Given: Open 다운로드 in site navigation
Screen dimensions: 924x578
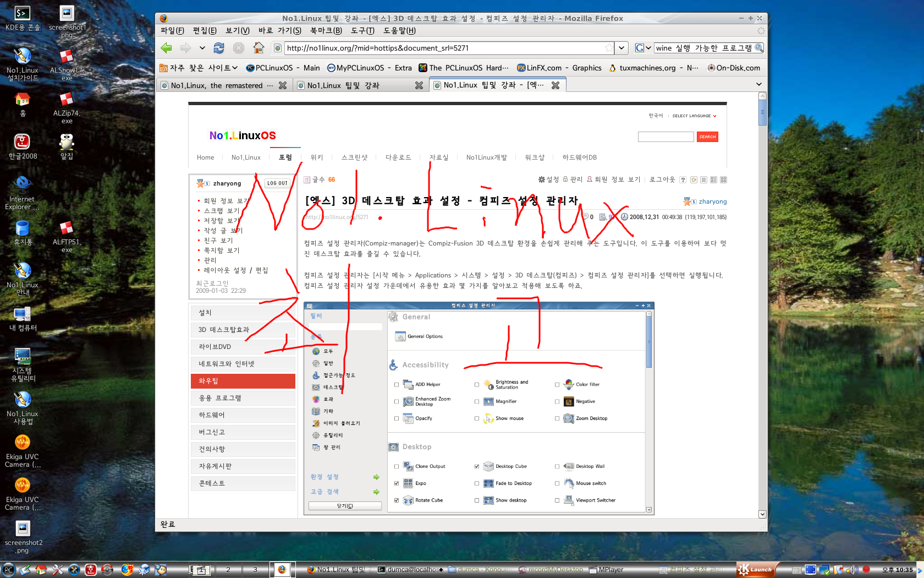Looking at the screenshot, I should pos(398,157).
